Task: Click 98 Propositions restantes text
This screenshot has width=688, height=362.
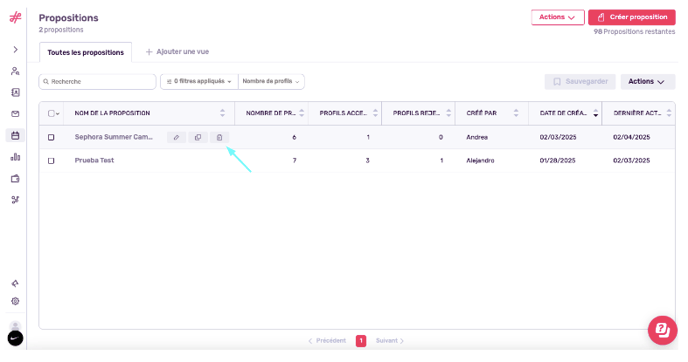Action: (x=634, y=32)
